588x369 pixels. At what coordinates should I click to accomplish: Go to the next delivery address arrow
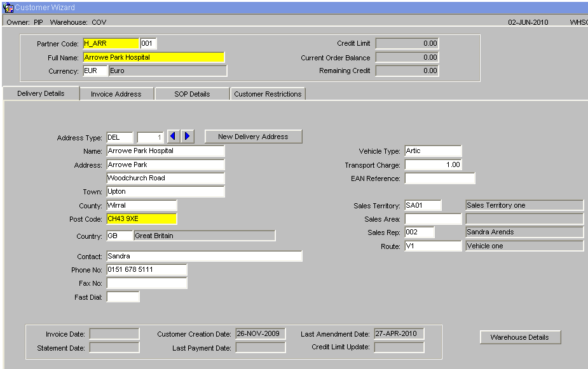click(x=188, y=137)
